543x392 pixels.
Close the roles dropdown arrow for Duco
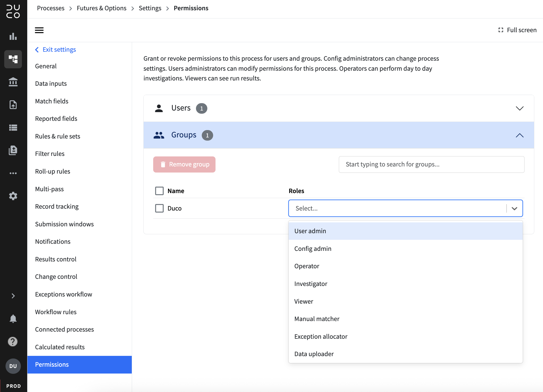pyautogui.click(x=514, y=208)
